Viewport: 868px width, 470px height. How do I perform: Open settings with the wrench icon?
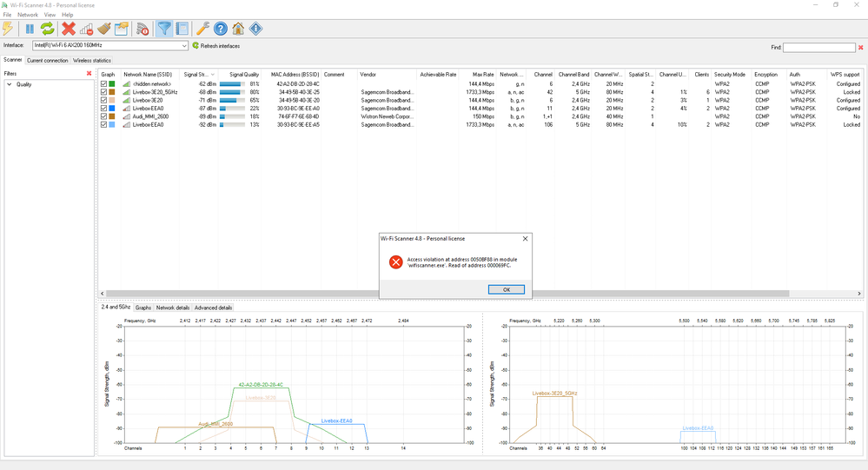click(x=202, y=30)
